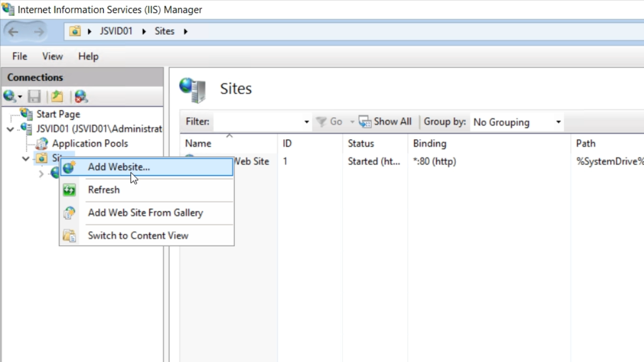Click the Back navigation arrow button
Image resolution: width=644 pixels, height=362 pixels.
(14, 32)
